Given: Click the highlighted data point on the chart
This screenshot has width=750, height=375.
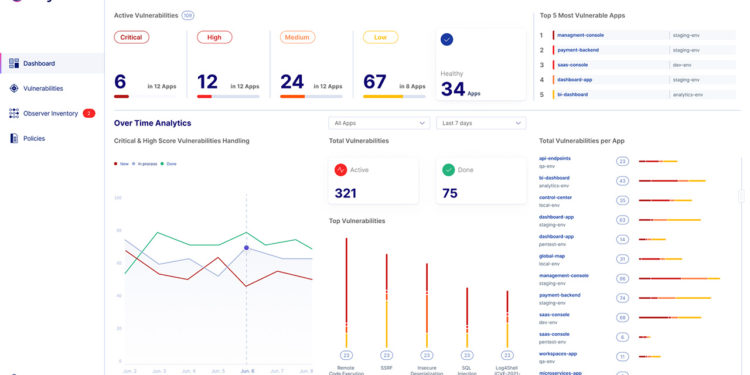Looking at the screenshot, I should 246,248.
